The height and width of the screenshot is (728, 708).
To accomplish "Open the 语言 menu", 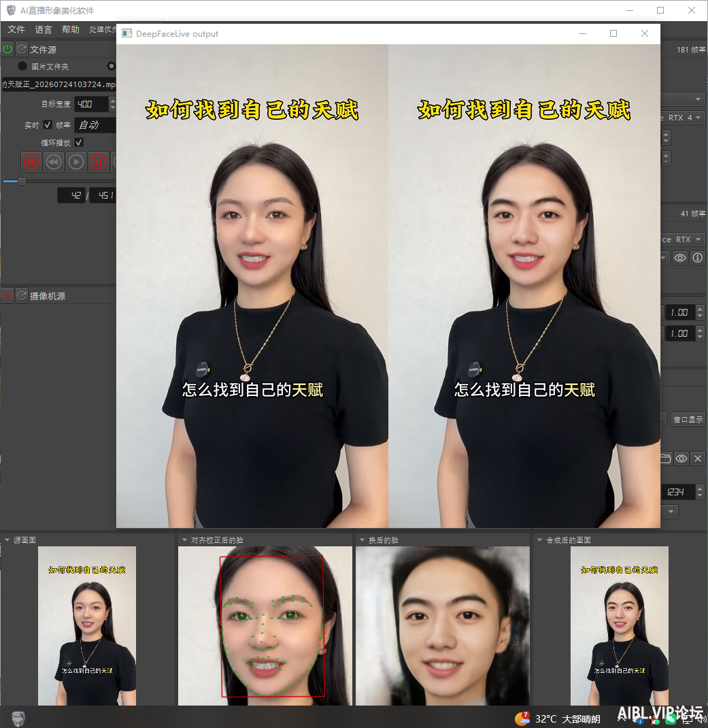I will (43, 30).
